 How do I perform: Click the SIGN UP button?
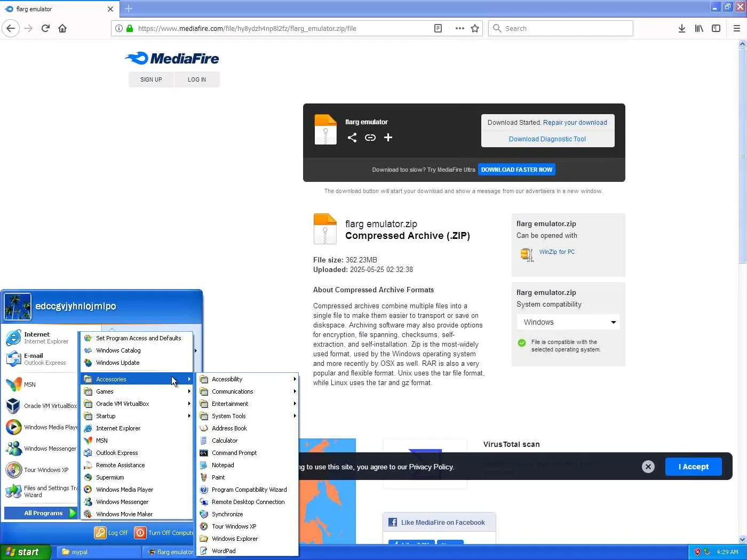(x=151, y=79)
